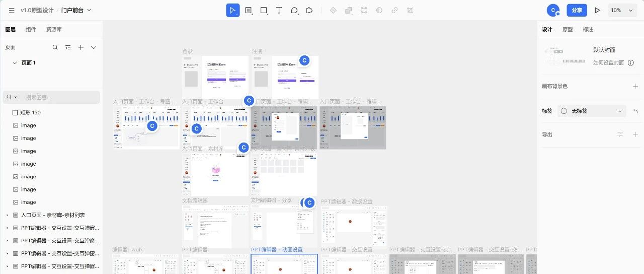The image size is (644, 274).
Task: Click the 矩形 150 layer icon
Action: point(15,112)
